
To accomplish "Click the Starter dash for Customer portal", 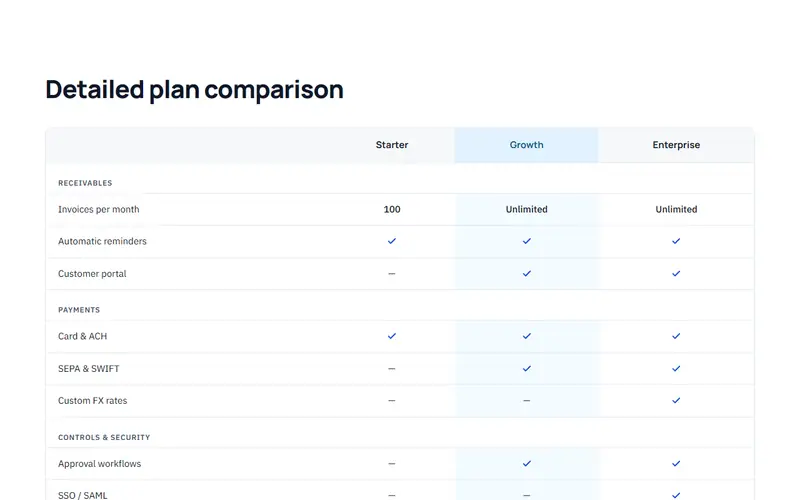I will pos(391,273).
